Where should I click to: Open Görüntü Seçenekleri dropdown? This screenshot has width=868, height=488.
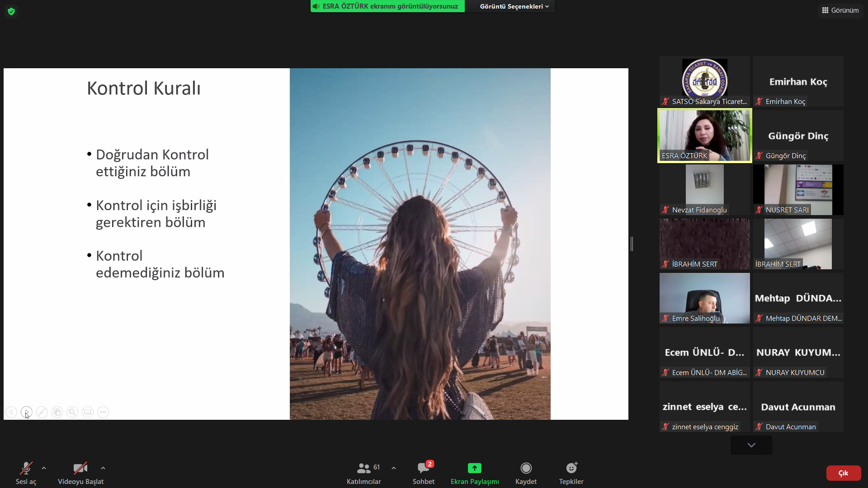(x=514, y=6)
